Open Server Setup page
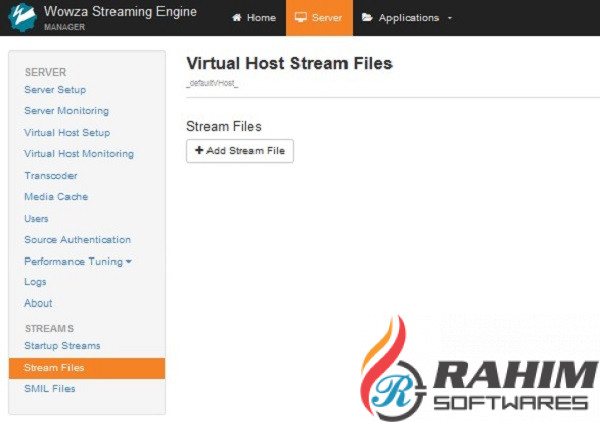The width and height of the screenshot is (600, 422). 55,90
